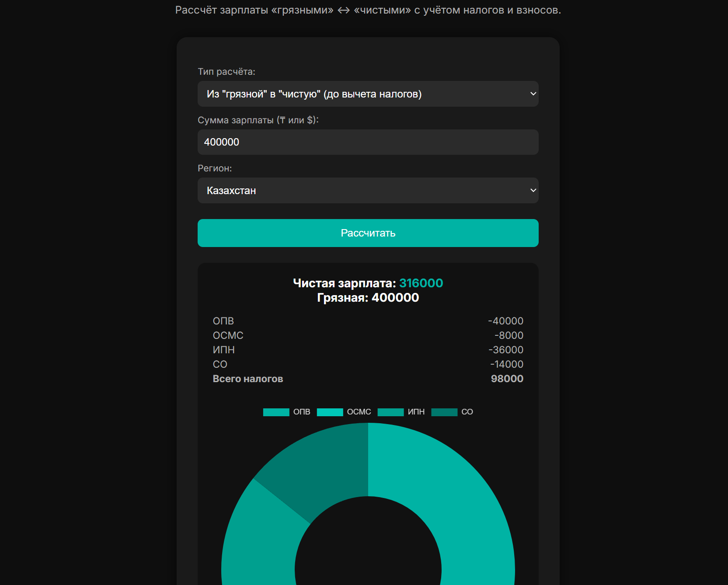728x585 pixels.
Task: Click the ИПН legend swatch
Action: click(x=390, y=411)
